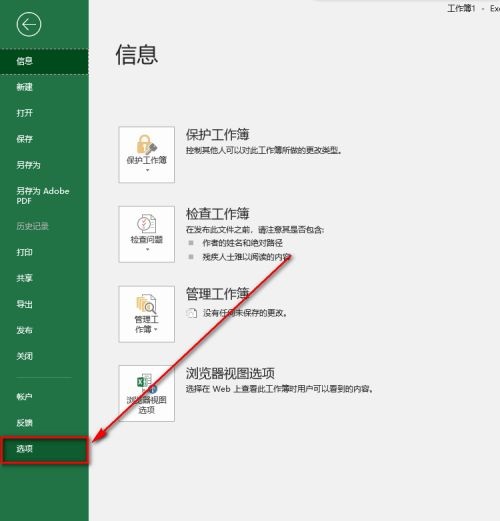Screen dimensions: 500x521
Task: Expand the dropdown arrow under 保护工作簿 button
Action: click(147, 170)
